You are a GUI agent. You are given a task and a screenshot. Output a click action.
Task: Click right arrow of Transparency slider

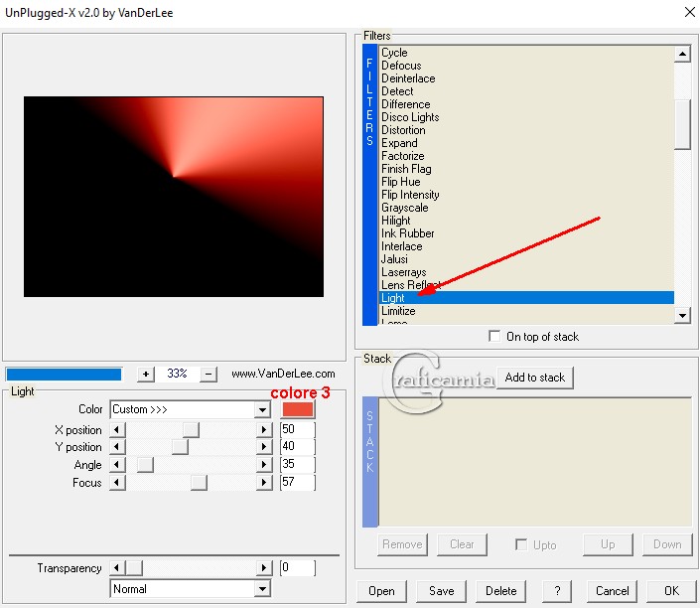(x=264, y=568)
